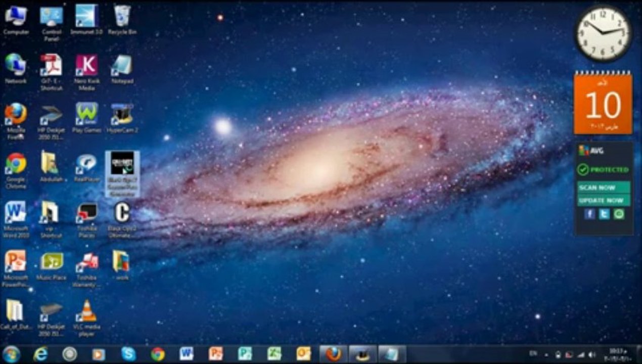Click the EN language indicator in the tray
The height and width of the screenshot is (364, 642).
(533, 353)
